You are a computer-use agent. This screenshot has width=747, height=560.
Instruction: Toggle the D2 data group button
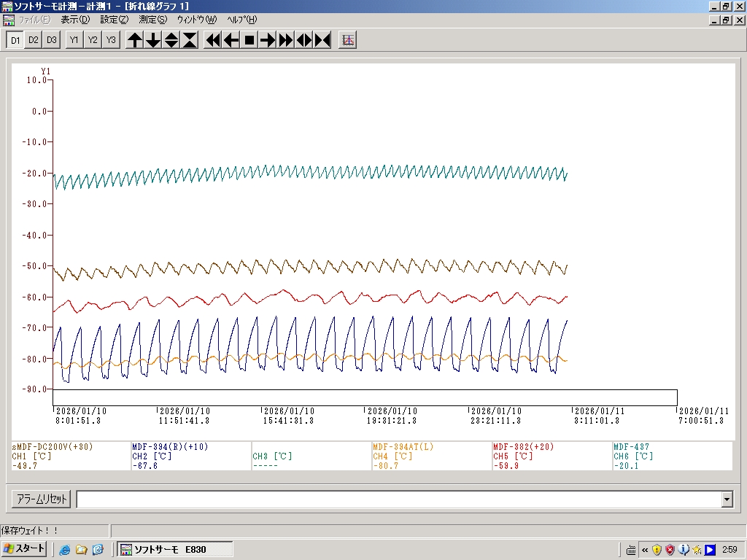34,40
